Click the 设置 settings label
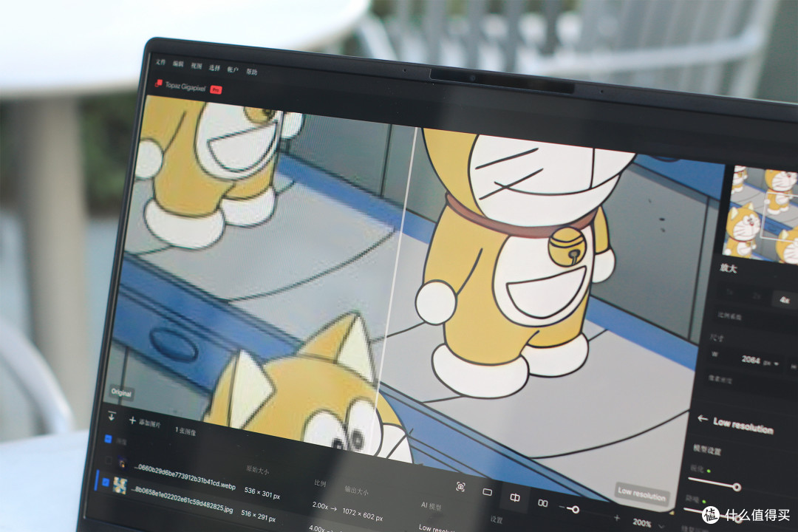 pos(497,519)
